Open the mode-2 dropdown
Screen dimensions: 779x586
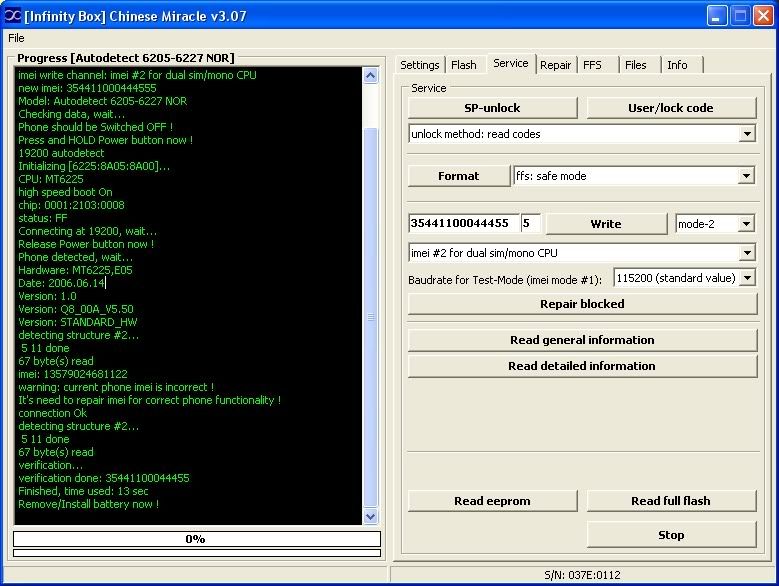click(x=746, y=224)
